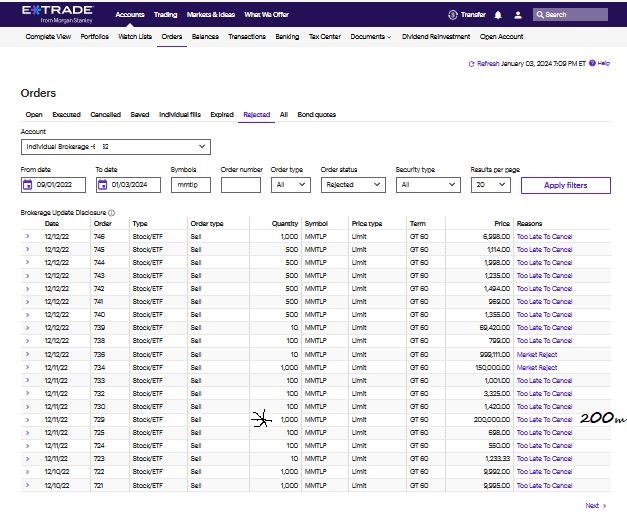Click the Reasons column header
Image resolution: width=627 pixels, height=527 pixels.
pos(529,224)
